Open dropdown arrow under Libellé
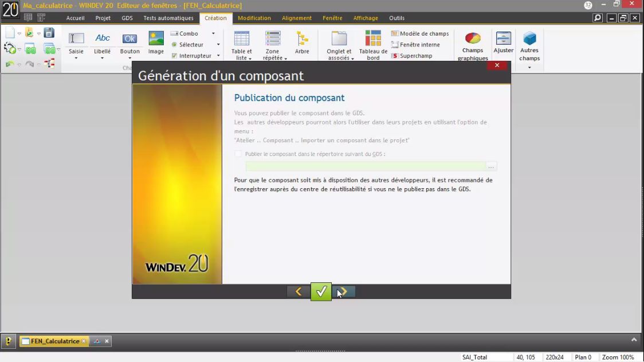 [102, 59]
